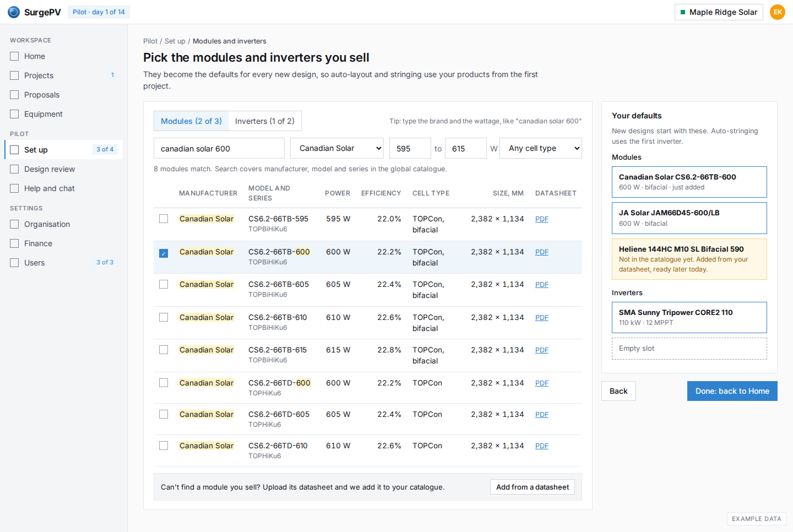793x532 pixels.
Task: Open PDF datasheet for CS6.2-66TD-605
Action: click(542, 414)
